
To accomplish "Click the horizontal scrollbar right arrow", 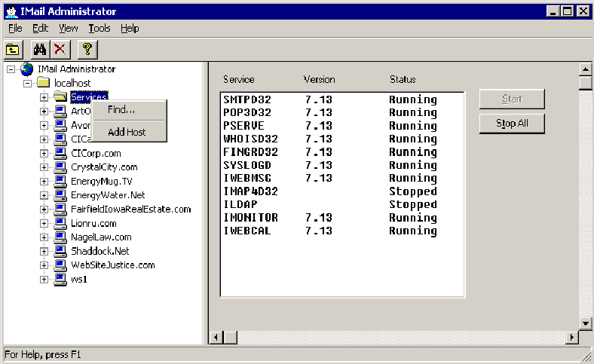I will 571,337.
